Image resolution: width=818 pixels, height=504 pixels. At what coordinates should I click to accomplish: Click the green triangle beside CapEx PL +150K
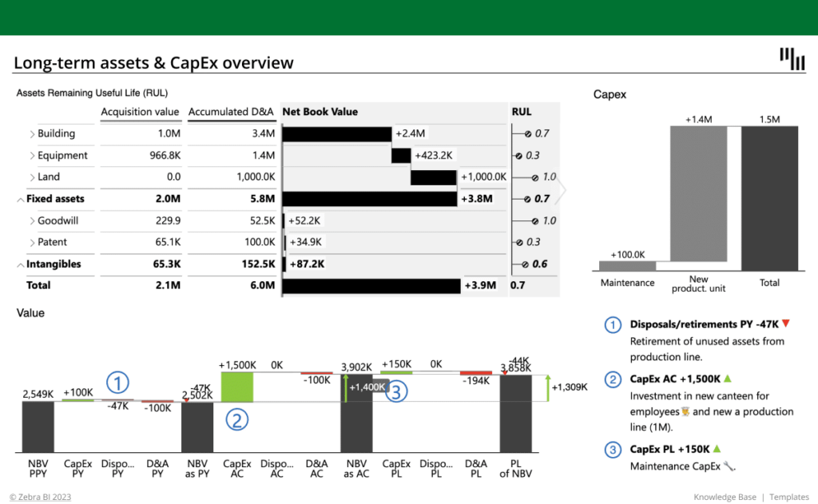click(x=717, y=449)
